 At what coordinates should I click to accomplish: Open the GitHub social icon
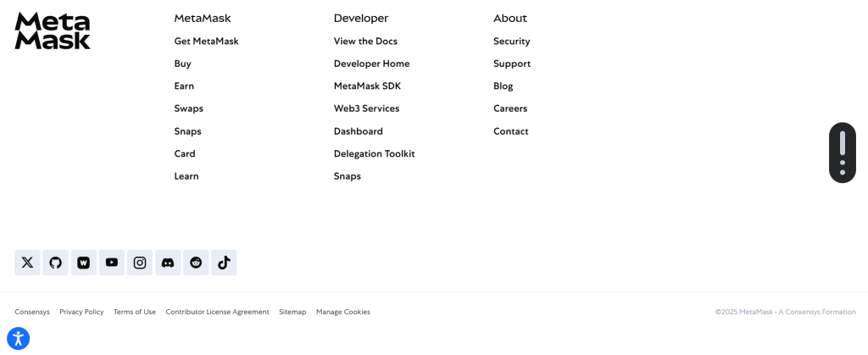(55, 263)
